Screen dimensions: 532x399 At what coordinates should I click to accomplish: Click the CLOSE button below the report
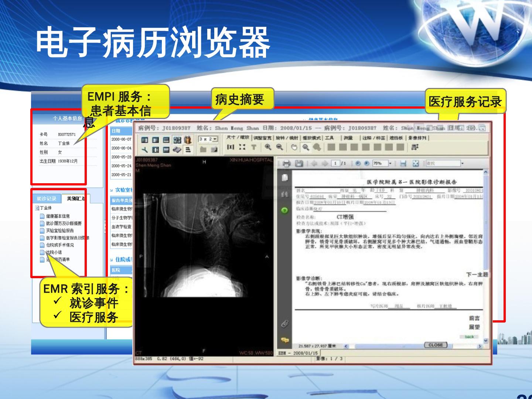pyautogui.click(x=436, y=345)
